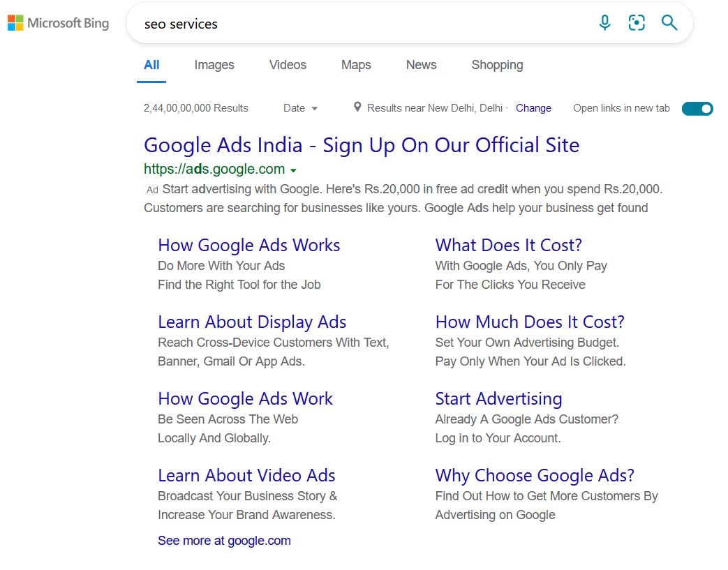Select the All tab
Viewport: 728px width, 570px height.
151,64
